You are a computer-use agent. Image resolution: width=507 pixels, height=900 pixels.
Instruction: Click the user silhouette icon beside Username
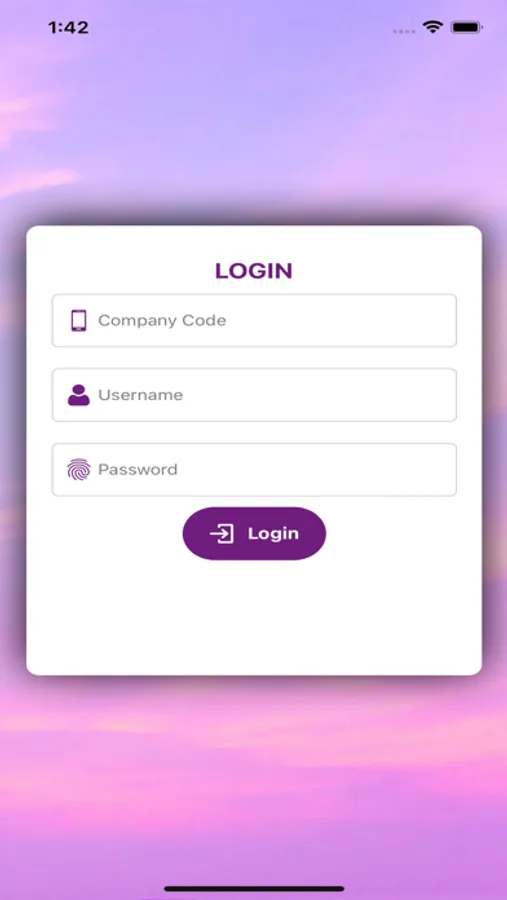point(79,395)
